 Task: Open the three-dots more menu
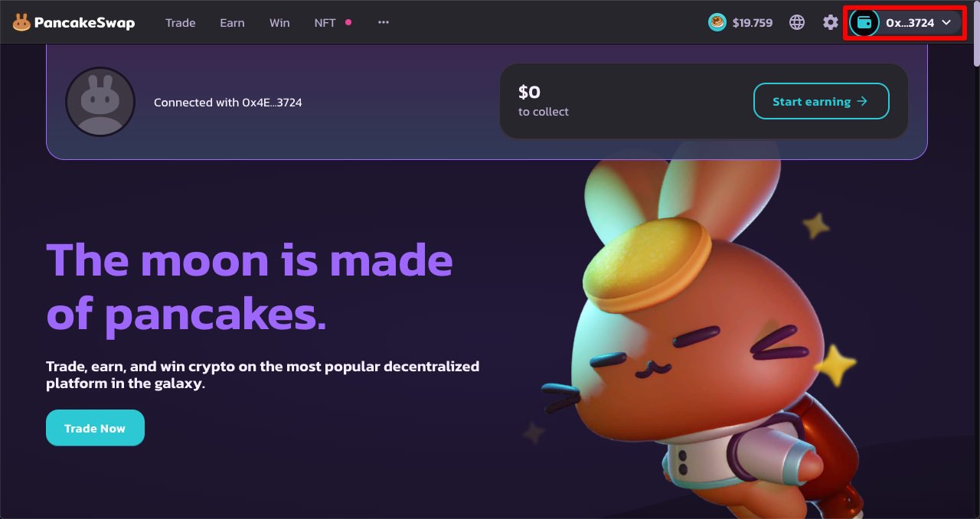[x=384, y=23]
